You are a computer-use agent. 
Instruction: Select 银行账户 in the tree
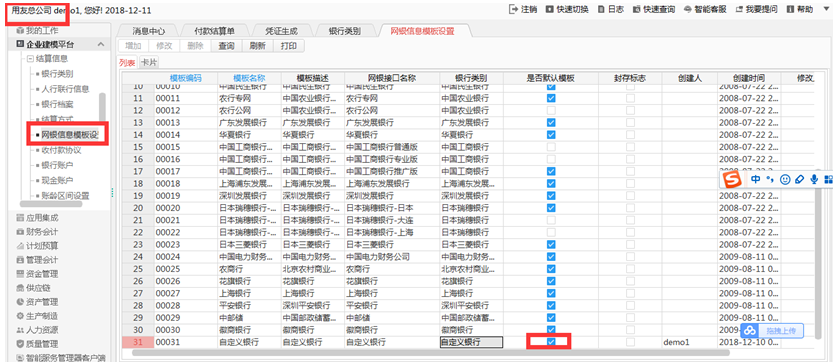coord(57,165)
